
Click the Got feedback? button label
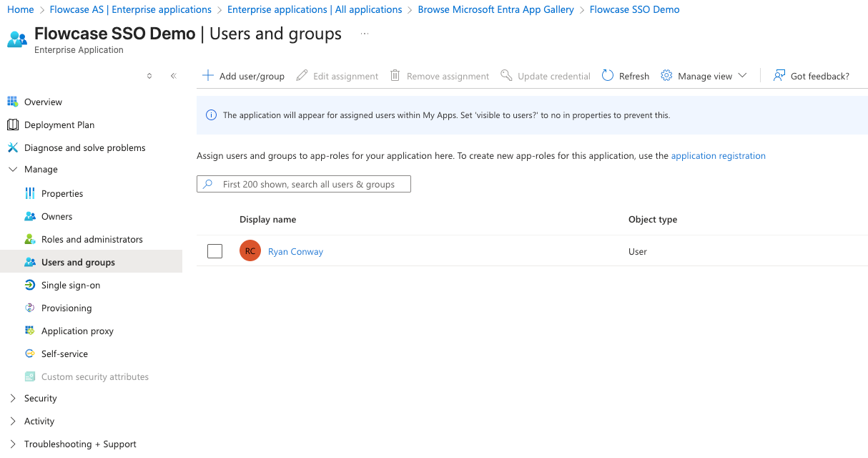pos(820,76)
